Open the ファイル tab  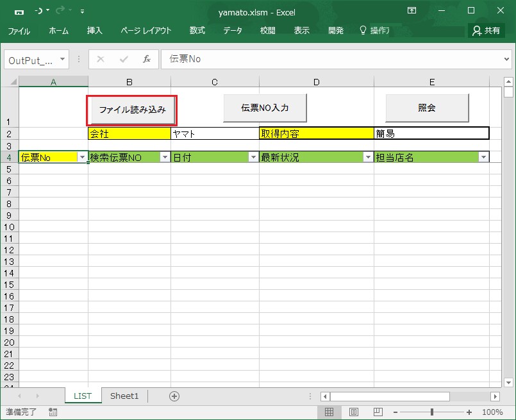(x=19, y=31)
